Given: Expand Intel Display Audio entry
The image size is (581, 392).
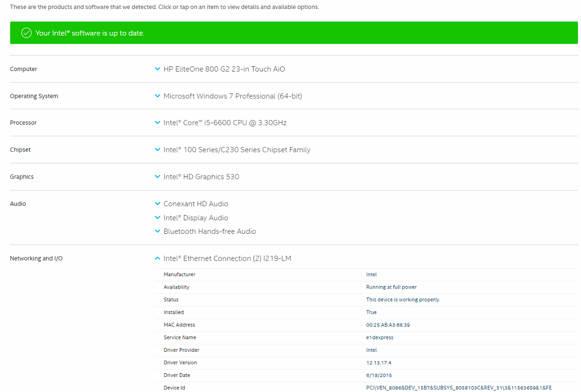Looking at the screenshot, I should (192, 218).
